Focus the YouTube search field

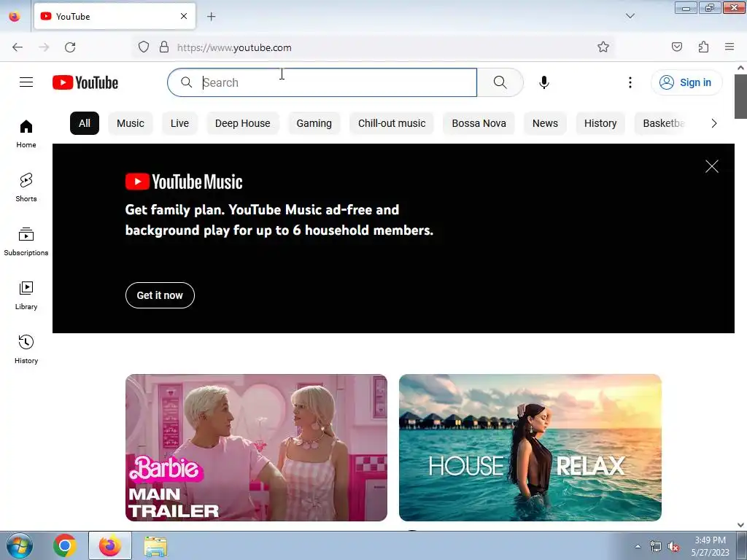pos(322,82)
